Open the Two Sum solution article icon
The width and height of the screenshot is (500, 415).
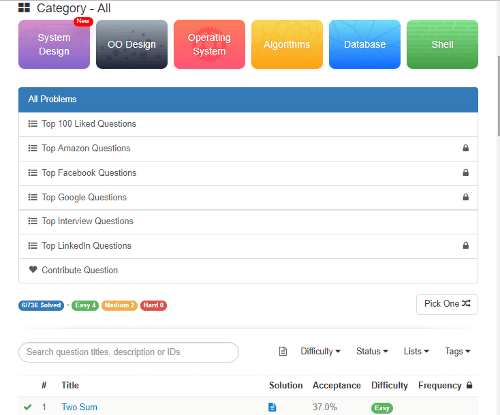click(272, 407)
